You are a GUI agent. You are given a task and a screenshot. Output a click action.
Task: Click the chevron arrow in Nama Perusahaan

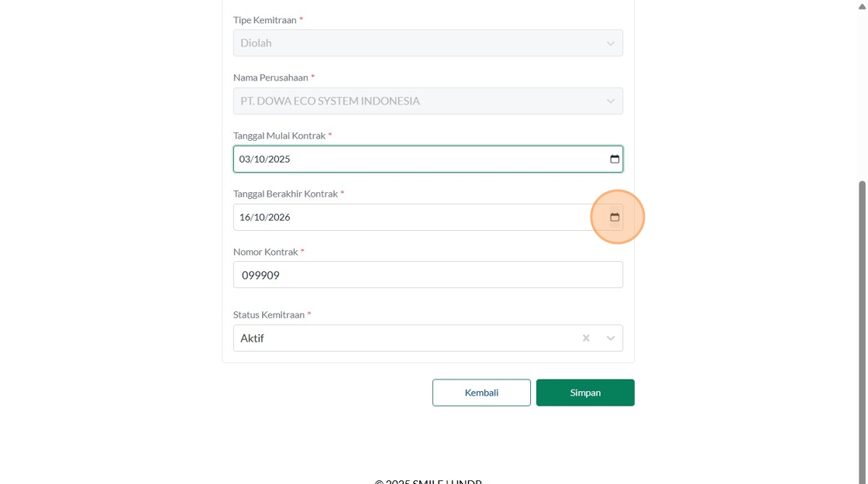point(611,101)
